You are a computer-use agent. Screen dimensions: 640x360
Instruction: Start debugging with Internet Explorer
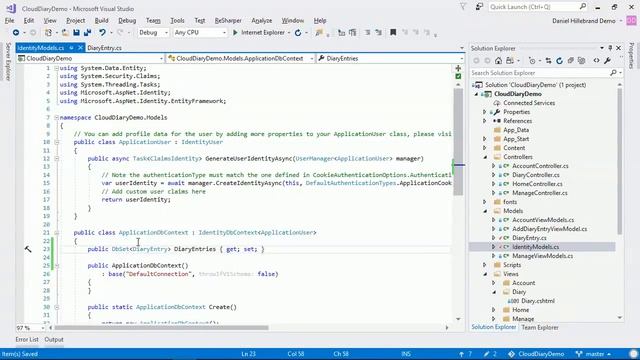tap(259, 33)
